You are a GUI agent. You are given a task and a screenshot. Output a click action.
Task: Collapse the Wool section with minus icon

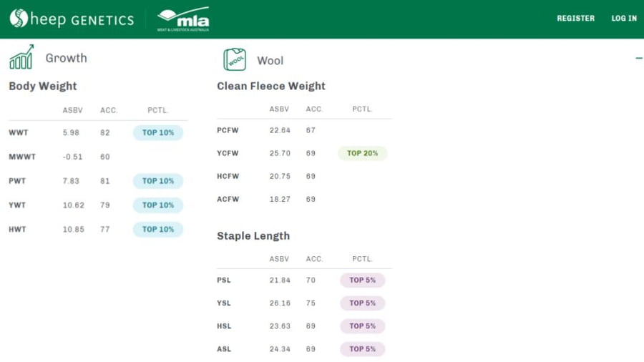pos(639,58)
